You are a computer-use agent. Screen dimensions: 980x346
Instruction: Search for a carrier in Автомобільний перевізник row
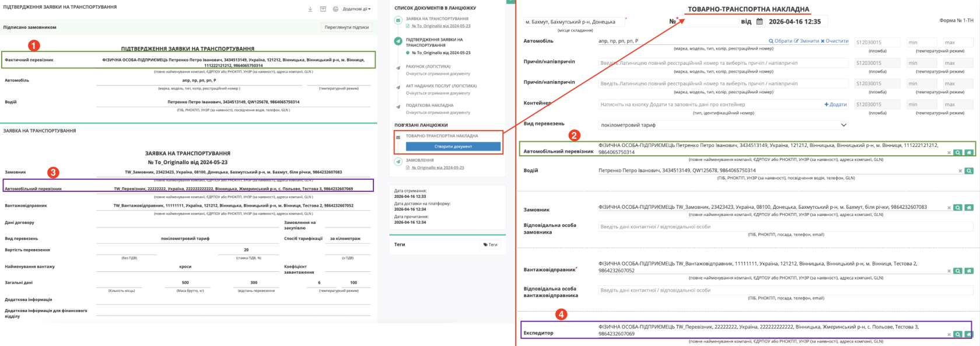point(958,153)
